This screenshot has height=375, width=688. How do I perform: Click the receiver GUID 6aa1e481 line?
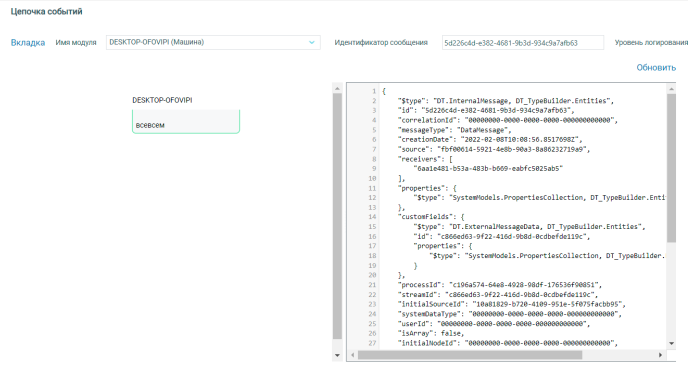coord(488,168)
